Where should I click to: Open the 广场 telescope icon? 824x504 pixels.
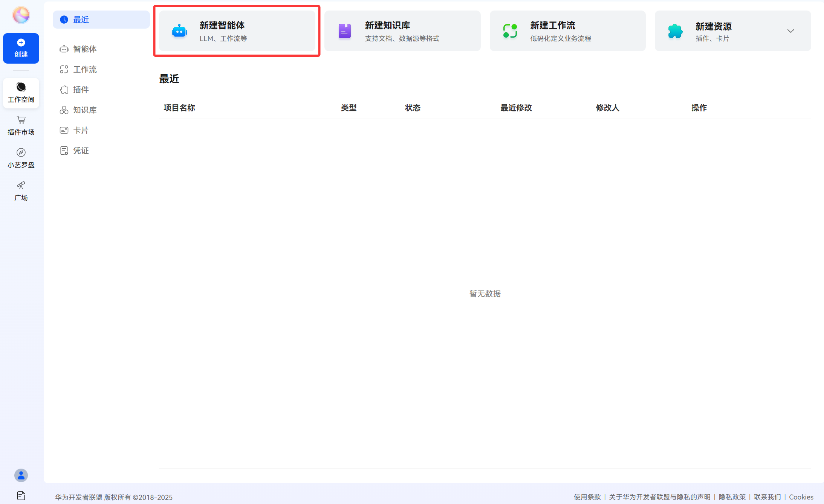(x=21, y=191)
